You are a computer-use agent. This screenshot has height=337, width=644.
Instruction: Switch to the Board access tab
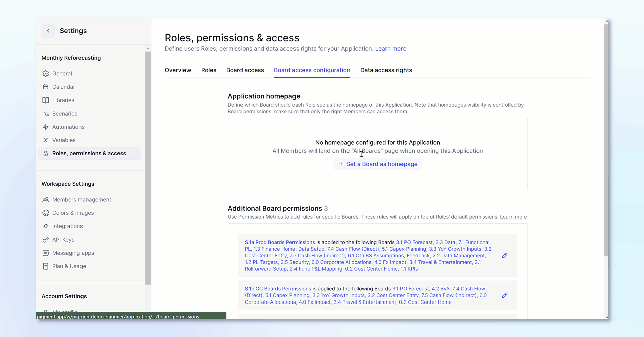(x=245, y=70)
